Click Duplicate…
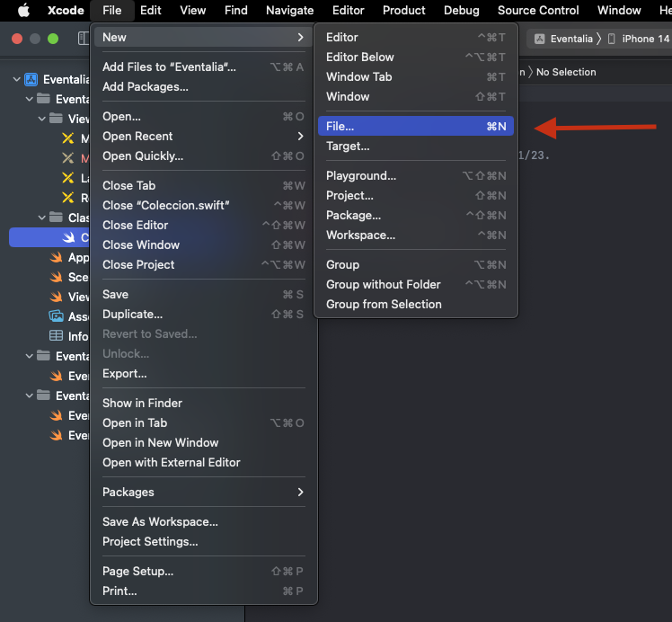This screenshot has height=622, width=672. pos(204,314)
